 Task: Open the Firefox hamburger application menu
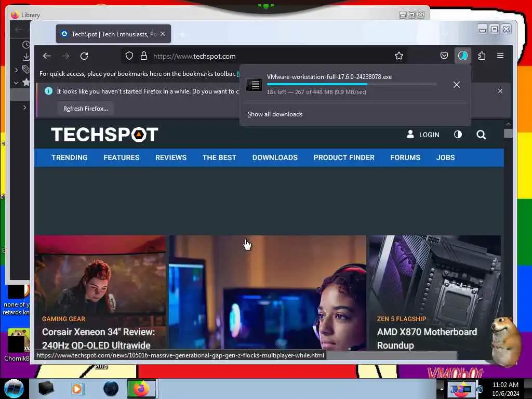500,55
